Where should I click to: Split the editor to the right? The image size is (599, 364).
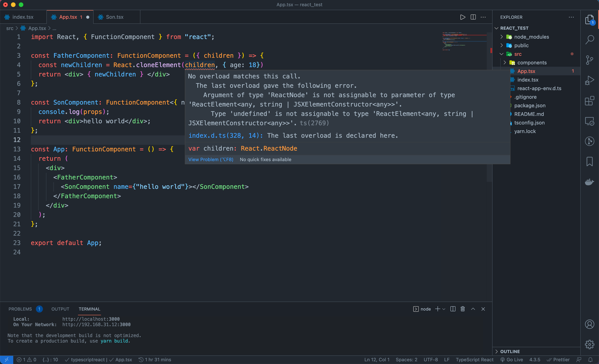473,17
